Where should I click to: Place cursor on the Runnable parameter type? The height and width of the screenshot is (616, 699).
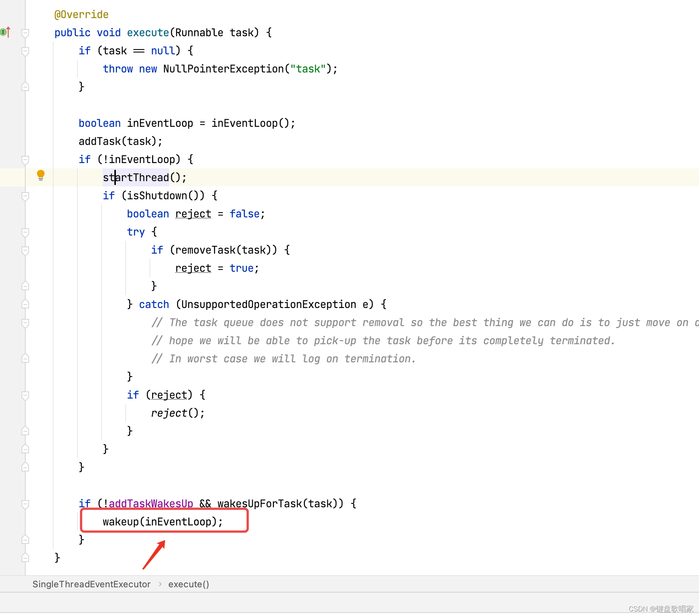[199, 33]
